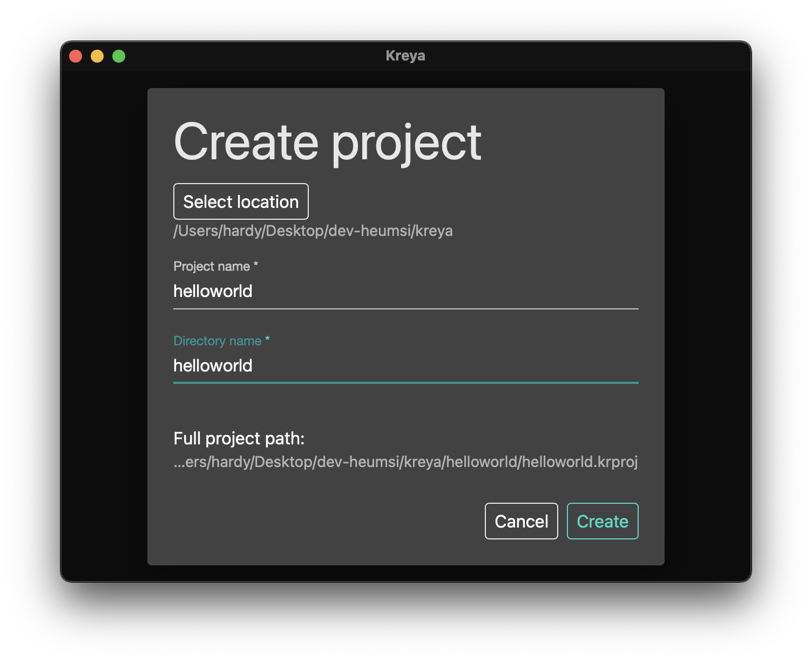Click the Create project heading
This screenshot has width=812, height=662.
(328, 143)
